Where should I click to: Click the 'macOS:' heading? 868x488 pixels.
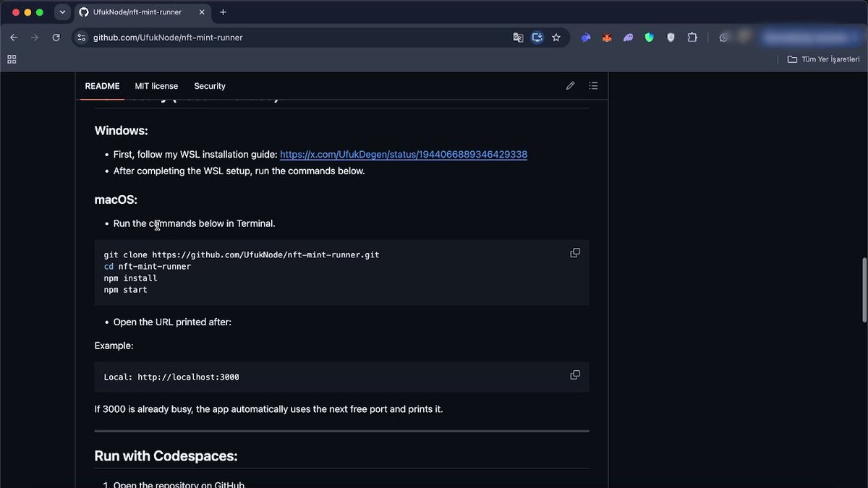click(116, 200)
